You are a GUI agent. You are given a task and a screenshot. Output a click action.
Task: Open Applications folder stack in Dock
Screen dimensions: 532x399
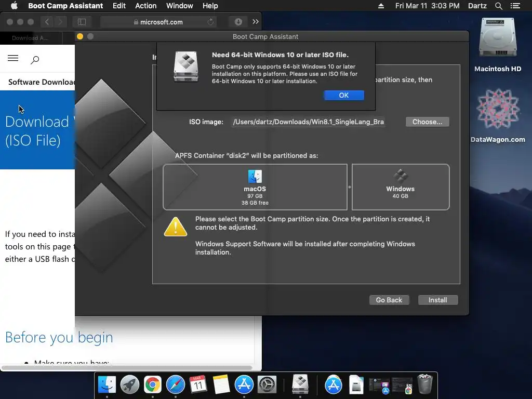point(334,384)
